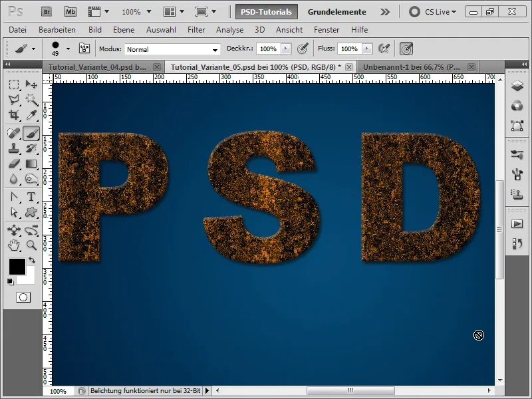Viewport: 532px width, 399px height.
Task: Select the Eraser tool
Action: pyautogui.click(x=14, y=164)
